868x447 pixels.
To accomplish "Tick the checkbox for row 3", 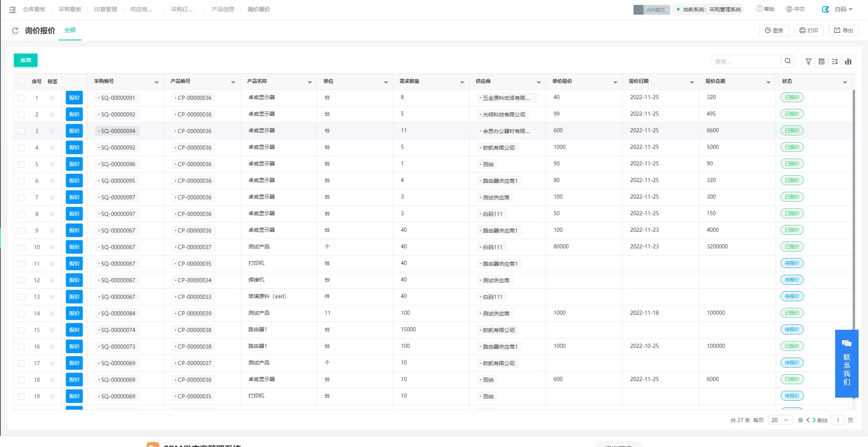I will coord(22,131).
